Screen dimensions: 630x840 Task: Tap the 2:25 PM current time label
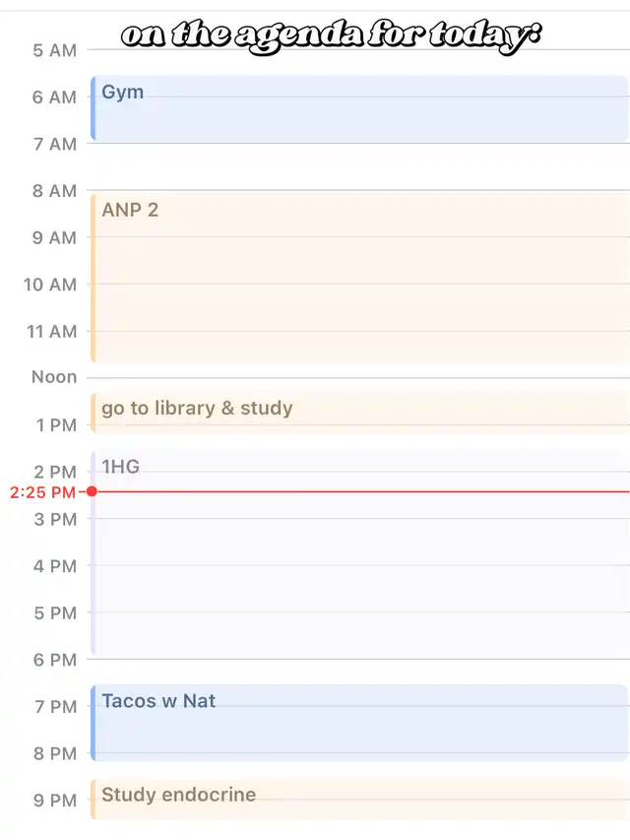coord(42,492)
